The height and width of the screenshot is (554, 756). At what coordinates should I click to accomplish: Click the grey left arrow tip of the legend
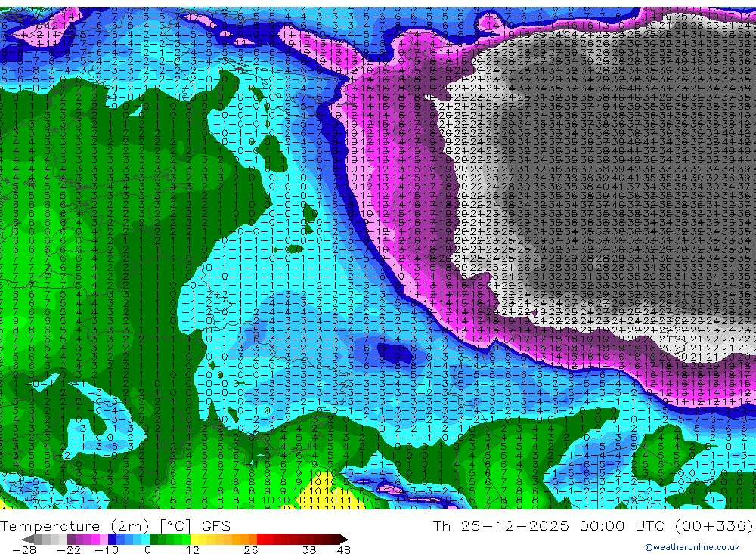pos(27,540)
